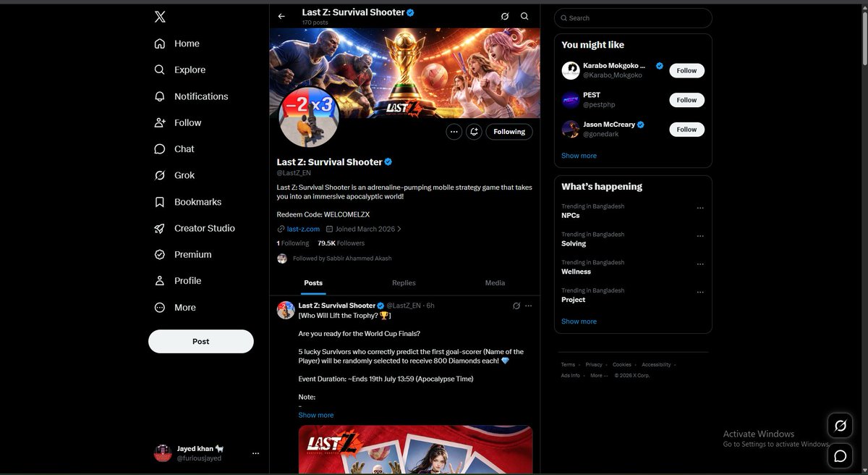Open Karabo Mokgoko's suggested profile name
This screenshot has height=475, width=868.
click(614, 66)
